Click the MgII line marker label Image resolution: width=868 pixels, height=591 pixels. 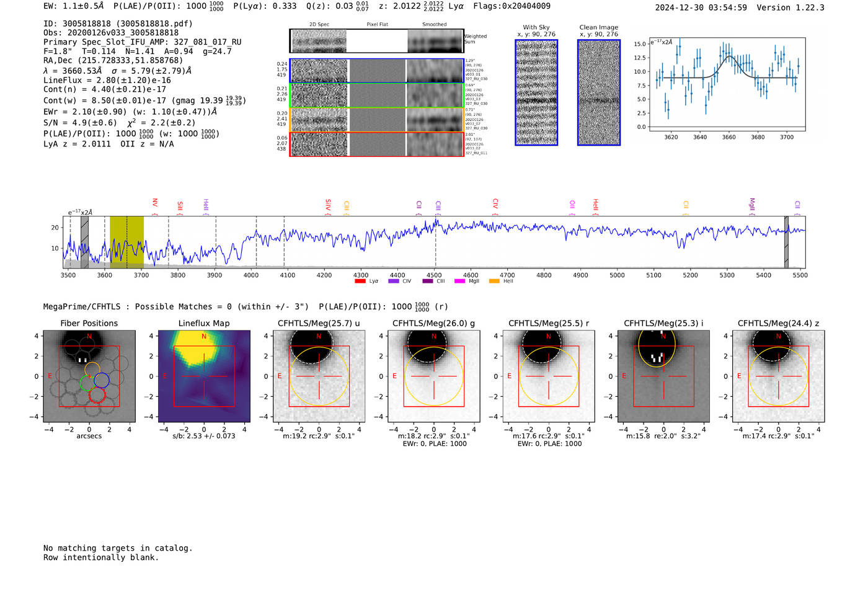tap(752, 204)
